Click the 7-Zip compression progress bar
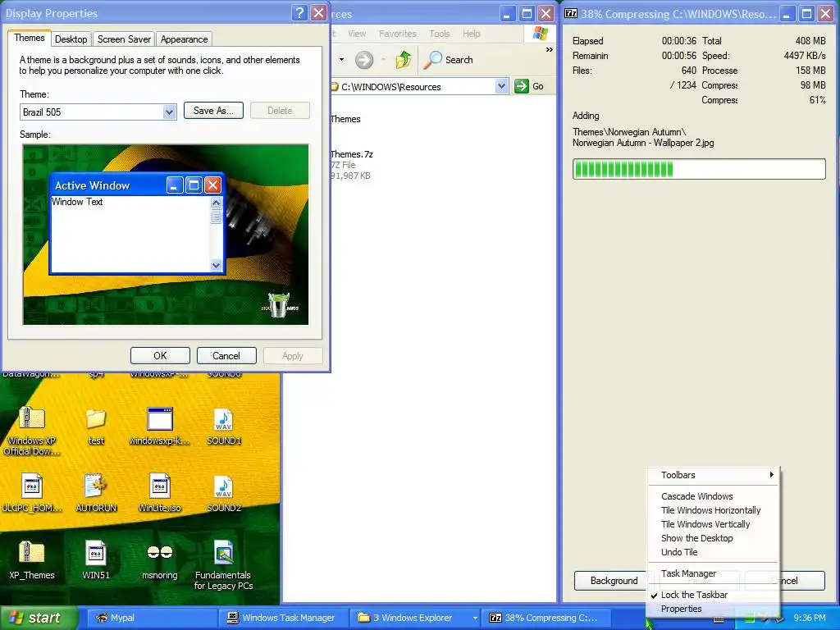Image resolution: width=840 pixels, height=630 pixels. tap(699, 169)
